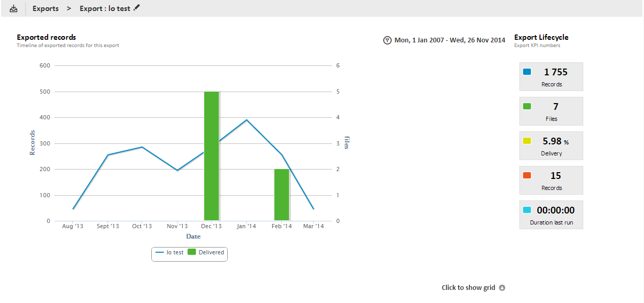The height and width of the screenshot is (303, 644).
Task: Click the green Files KPI square
Action: coord(527,107)
